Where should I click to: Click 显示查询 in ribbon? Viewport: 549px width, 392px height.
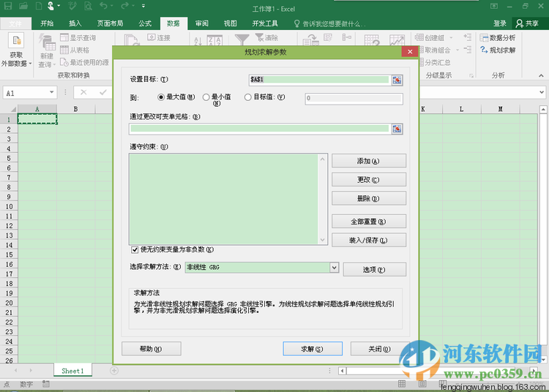(78, 38)
